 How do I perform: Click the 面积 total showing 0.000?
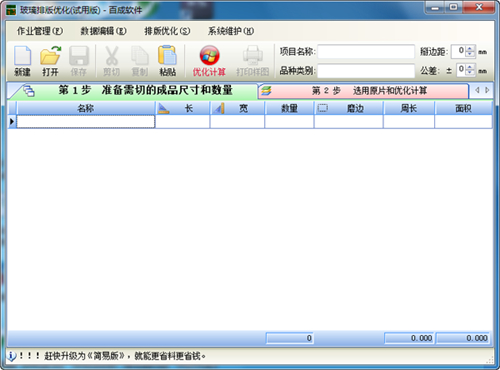pos(463,338)
